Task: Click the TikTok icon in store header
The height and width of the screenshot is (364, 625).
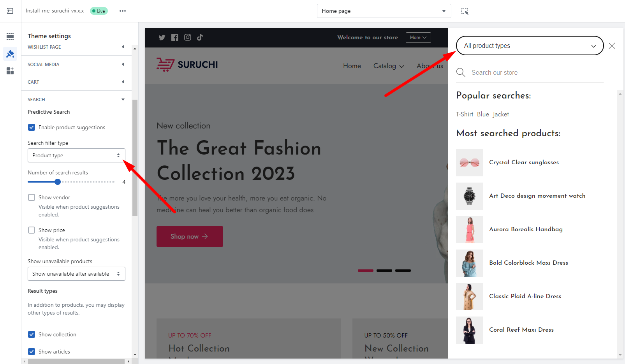Action: [x=200, y=37]
